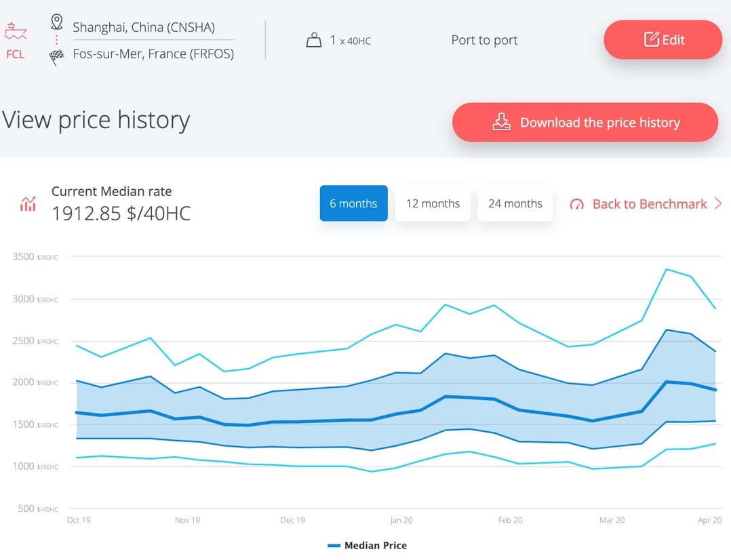Screen dimensions: 731x560
Task: Click the FCL ship icon
Action: (14, 31)
